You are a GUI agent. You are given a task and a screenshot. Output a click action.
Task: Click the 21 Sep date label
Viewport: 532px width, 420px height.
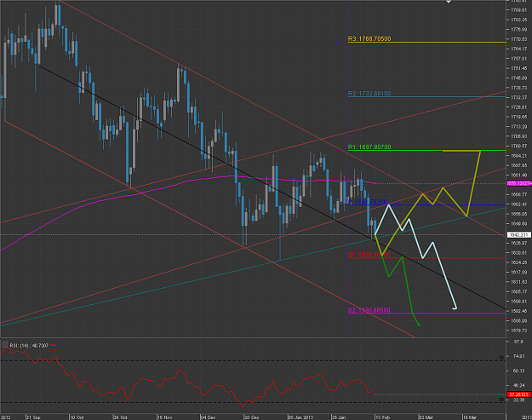coord(33,417)
